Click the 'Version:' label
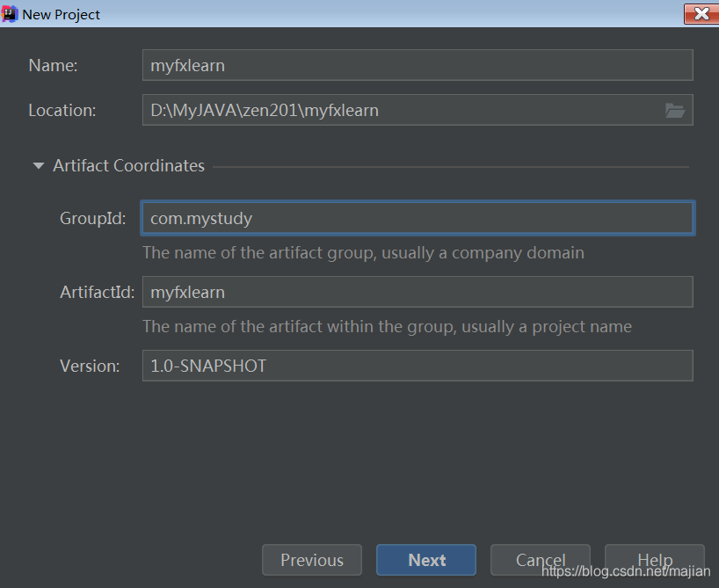The image size is (719, 588). point(90,366)
